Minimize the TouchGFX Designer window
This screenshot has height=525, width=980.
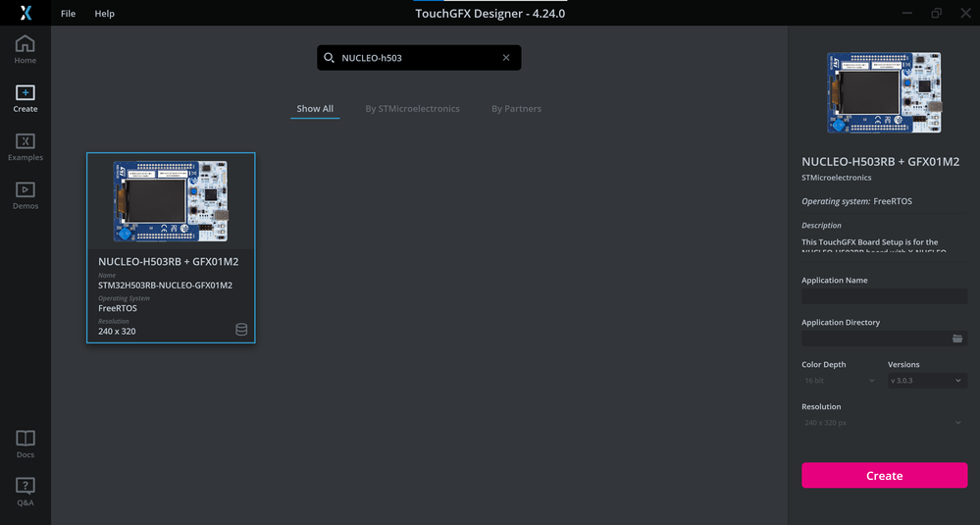point(906,13)
